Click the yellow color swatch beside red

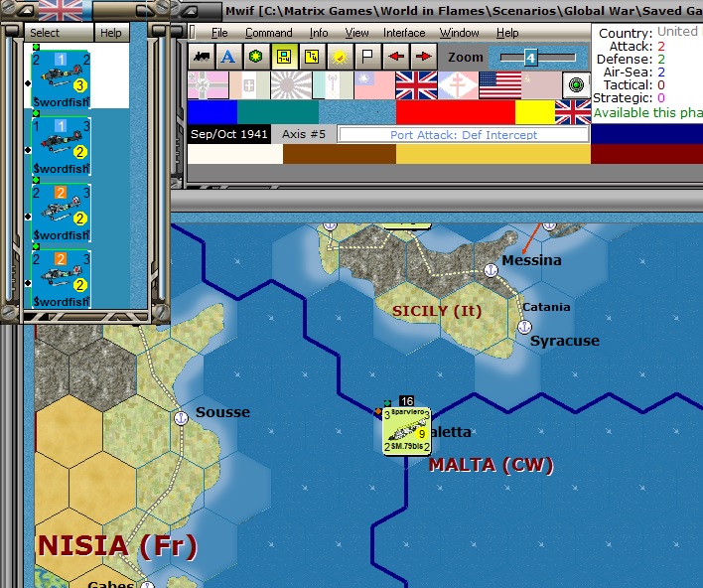point(535,112)
